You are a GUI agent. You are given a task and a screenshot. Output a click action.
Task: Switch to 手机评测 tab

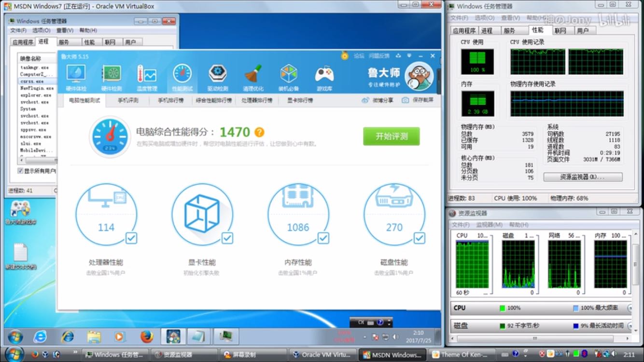[x=128, y=100]
